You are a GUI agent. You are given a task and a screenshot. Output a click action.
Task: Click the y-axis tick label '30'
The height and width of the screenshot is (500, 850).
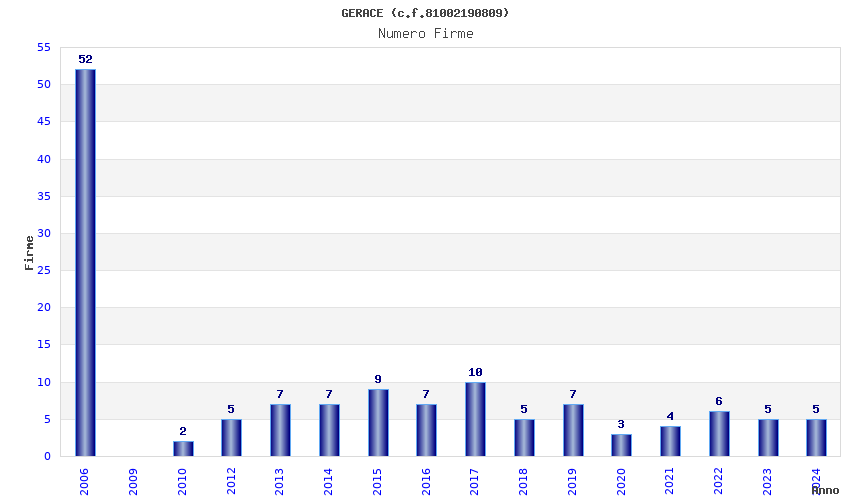pos(44,233)
